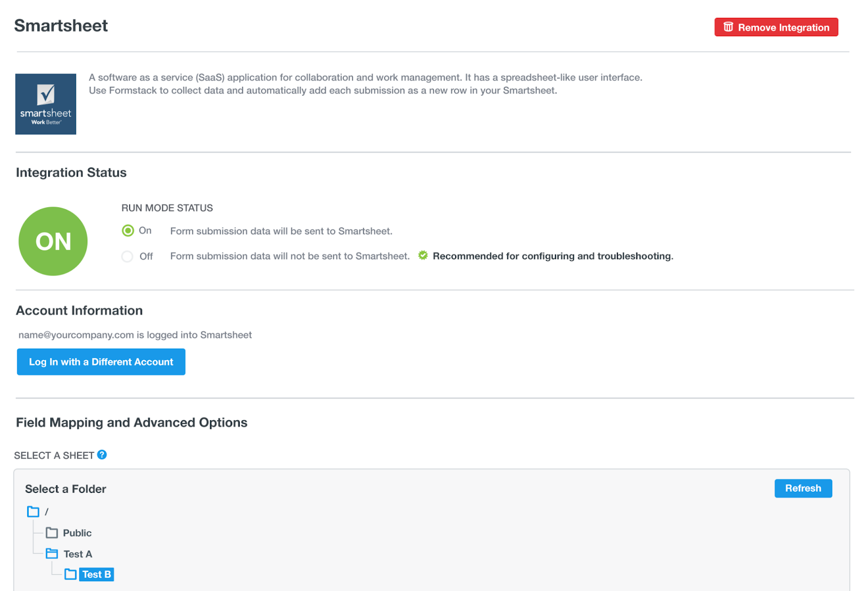The height and width of the screenshot is (591, 868).
Task: Click the trash icon in Remove Integration button
Action: (x=728, y=27)
